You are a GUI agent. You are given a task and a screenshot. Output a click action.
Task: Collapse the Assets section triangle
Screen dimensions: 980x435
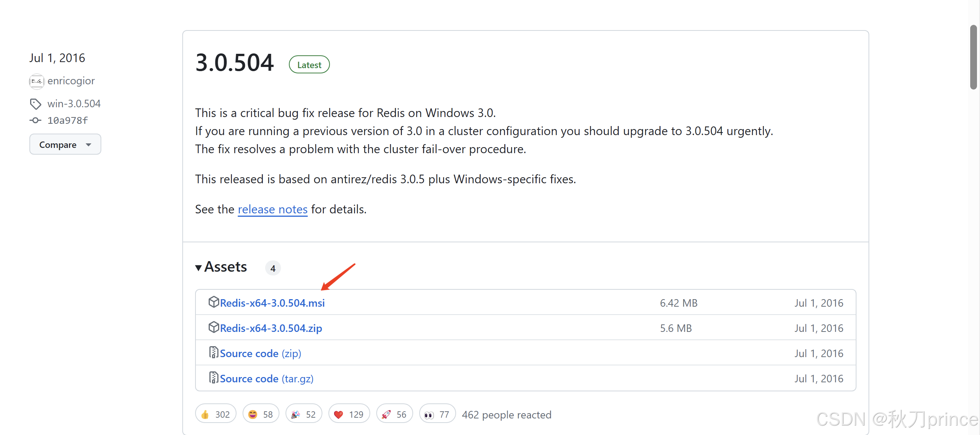pyautogui.click(x=198, y=268)
